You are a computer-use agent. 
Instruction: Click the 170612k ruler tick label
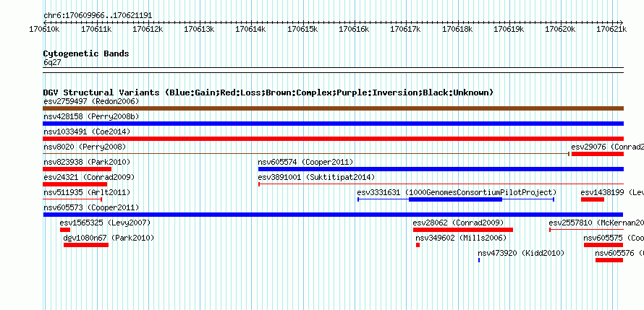[x=148, y=29]
